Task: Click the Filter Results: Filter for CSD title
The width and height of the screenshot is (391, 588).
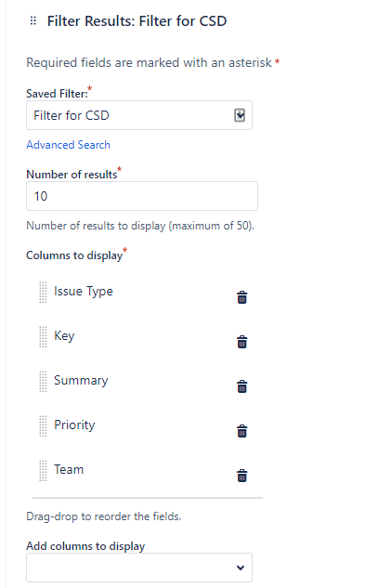Action: point(137,21)
